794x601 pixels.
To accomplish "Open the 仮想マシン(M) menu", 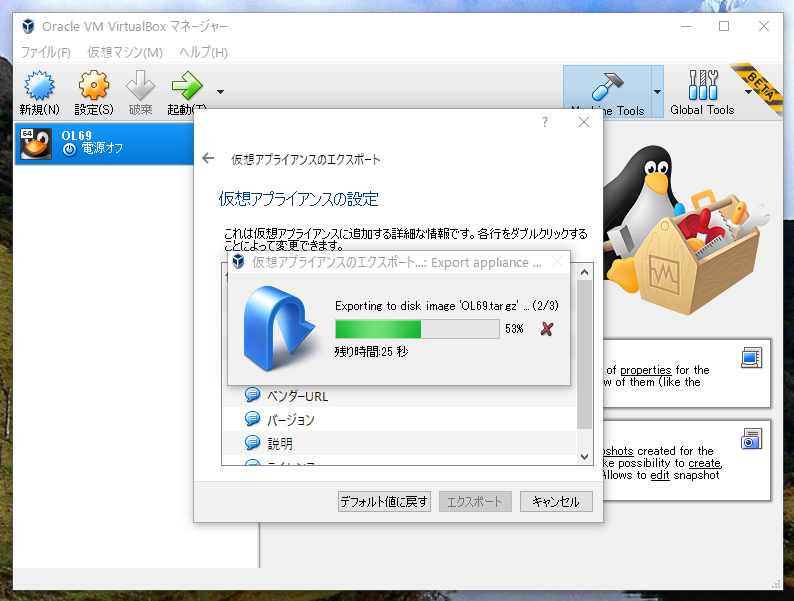I will (125, 52).
